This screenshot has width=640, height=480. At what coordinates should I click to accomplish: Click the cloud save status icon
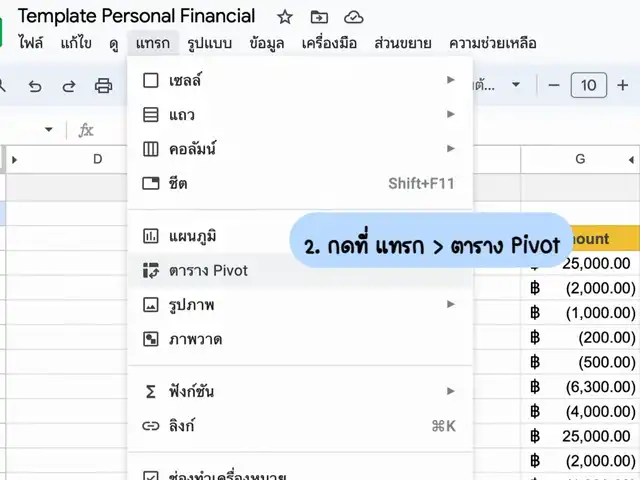pos(353,17)
